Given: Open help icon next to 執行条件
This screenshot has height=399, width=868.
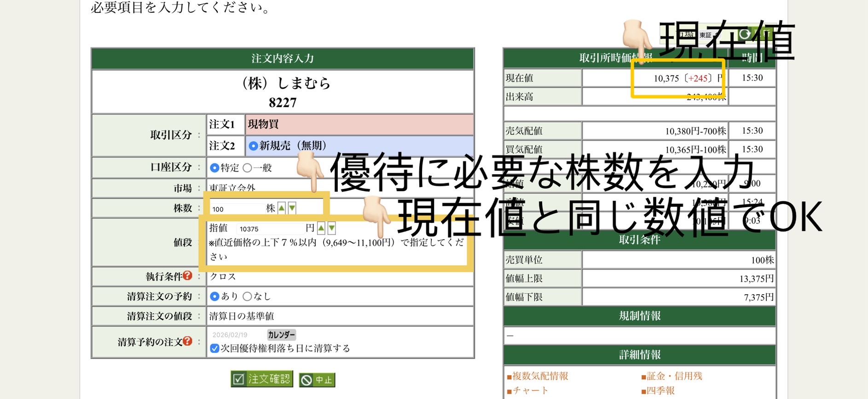Looking at the screenshot, I should click(187, 276).
